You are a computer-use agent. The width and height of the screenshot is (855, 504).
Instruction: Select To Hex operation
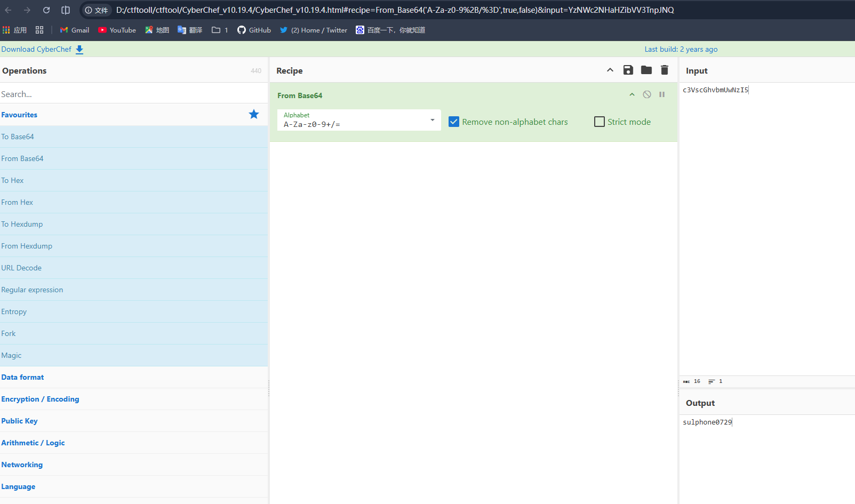(134, 180)
